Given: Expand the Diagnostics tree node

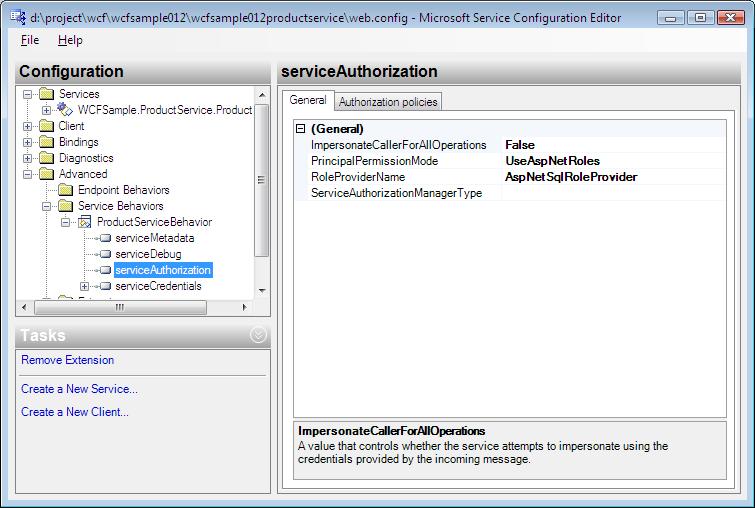Looking at the screenshot, I should pyautogui.click(x=27, y=158).
